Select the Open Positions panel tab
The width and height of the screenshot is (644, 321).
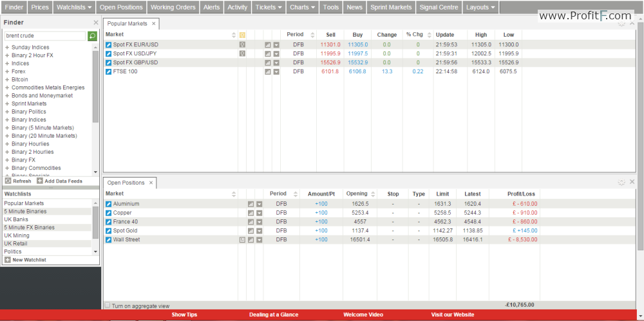click(x=126, y=183)
